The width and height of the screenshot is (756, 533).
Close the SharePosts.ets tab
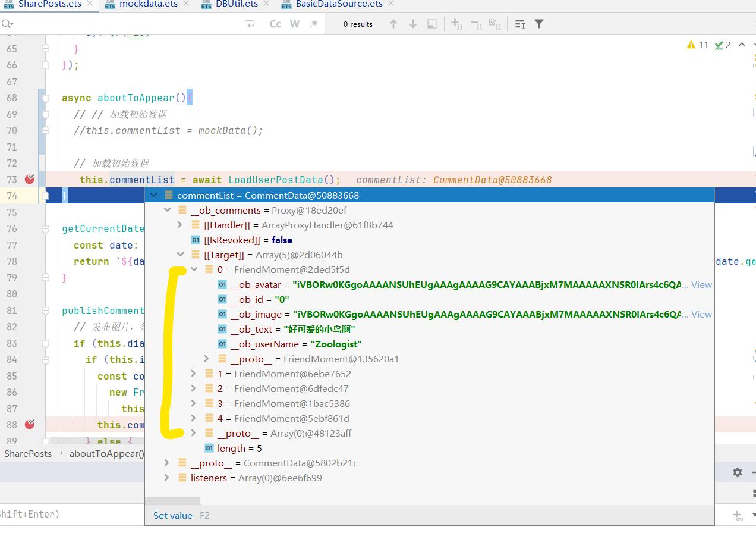tap(90, 4)
